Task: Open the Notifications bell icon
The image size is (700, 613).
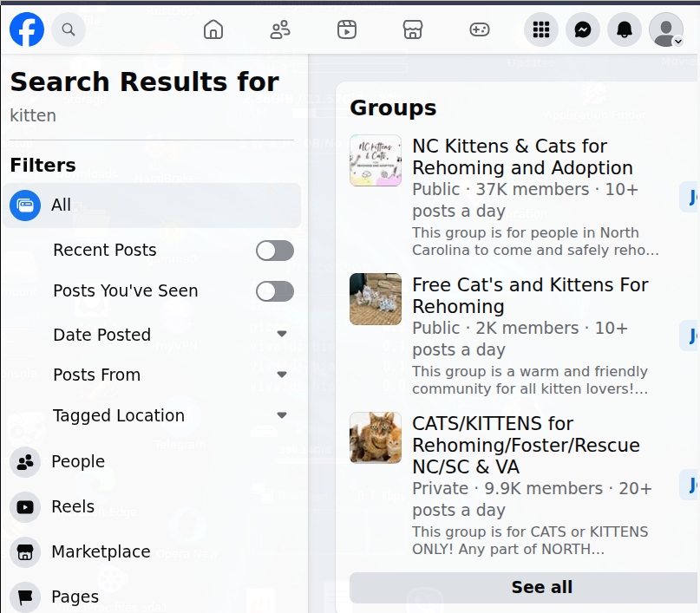Action: (625, 29)
